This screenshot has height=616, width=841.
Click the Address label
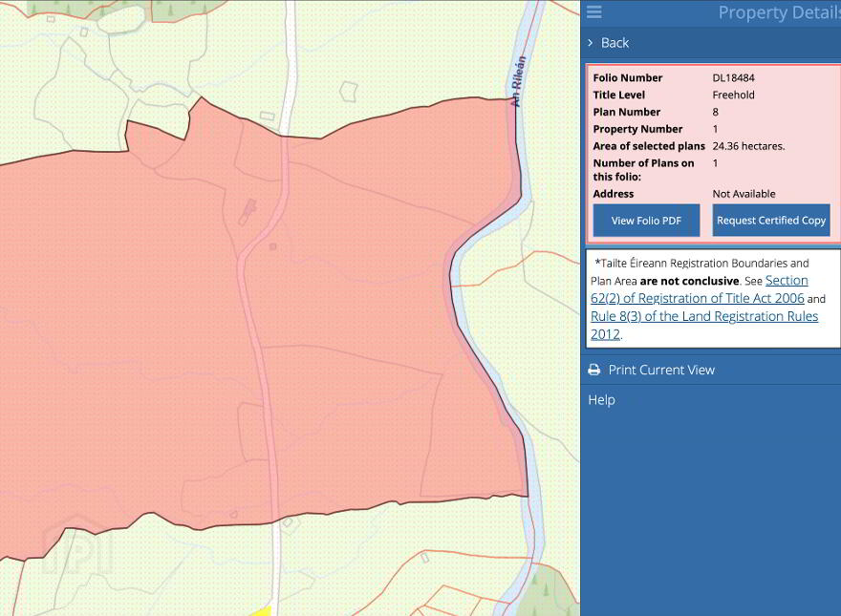click(x=613, y=194)
